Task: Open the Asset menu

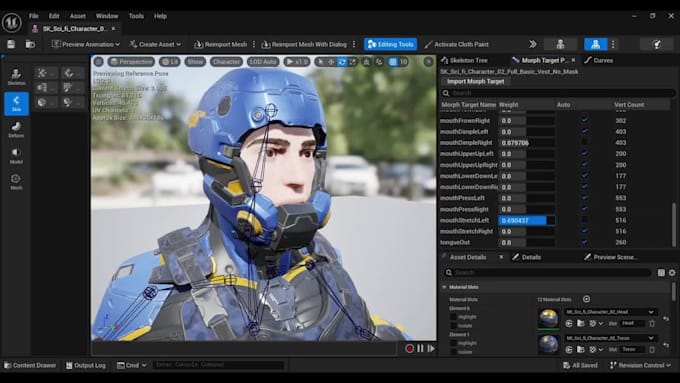Action: pyautogui.click(x=78, y=16)
